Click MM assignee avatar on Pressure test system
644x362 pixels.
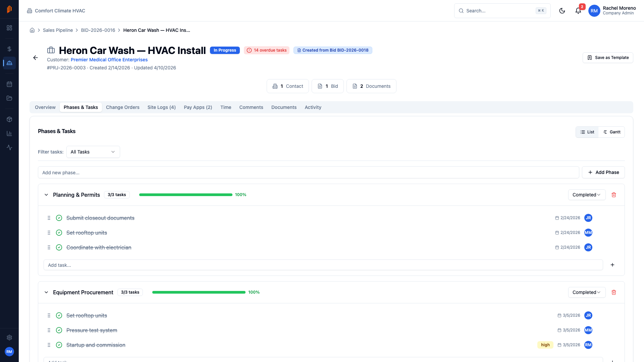click(588, 330)
